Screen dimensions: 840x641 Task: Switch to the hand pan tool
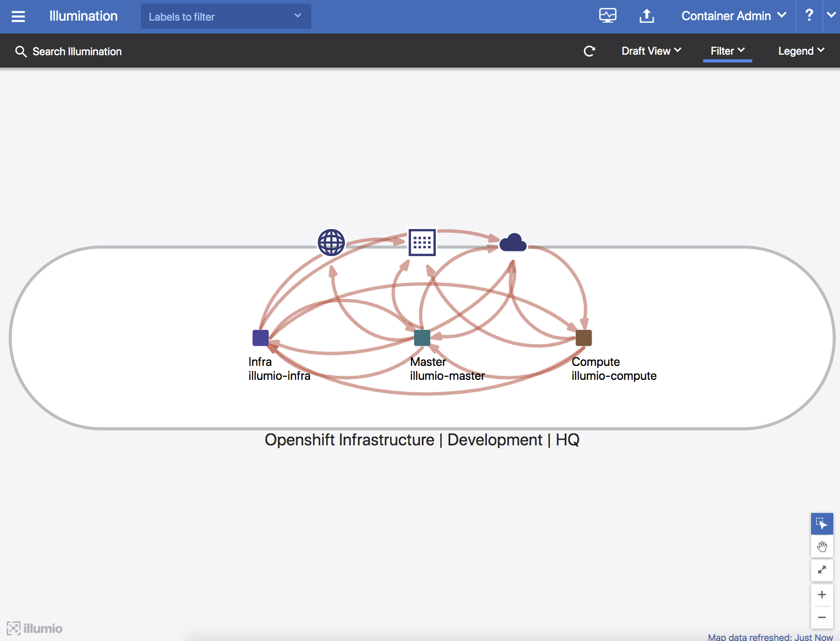[x=821, y=547]
